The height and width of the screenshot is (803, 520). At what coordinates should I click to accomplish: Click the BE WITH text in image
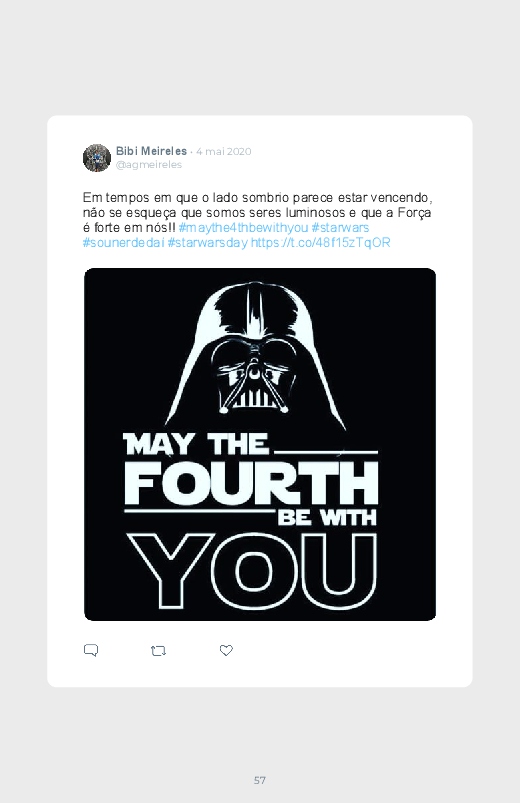pyautogui.click(x=327, y=518)
